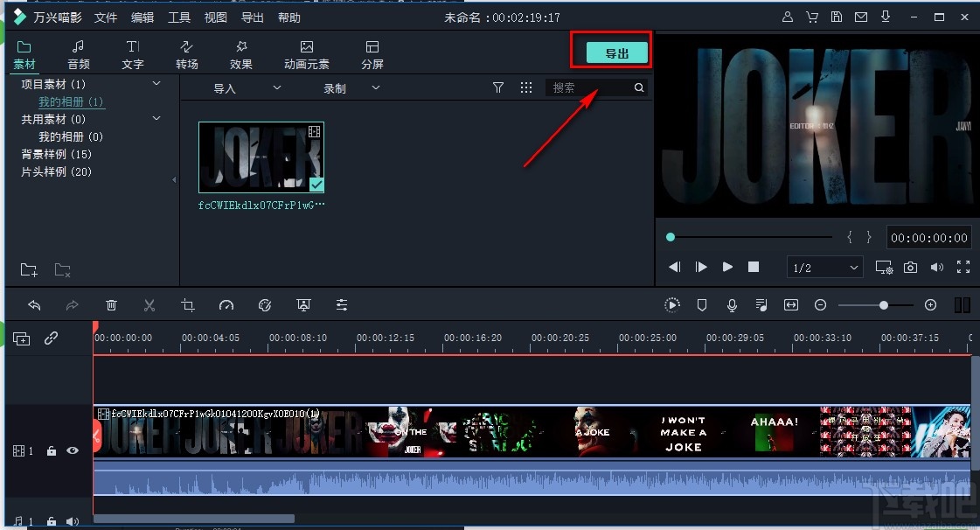980x530 pixels.
Task: Switch to the 音频 audio tab
Action: click(x=78, y=55)
